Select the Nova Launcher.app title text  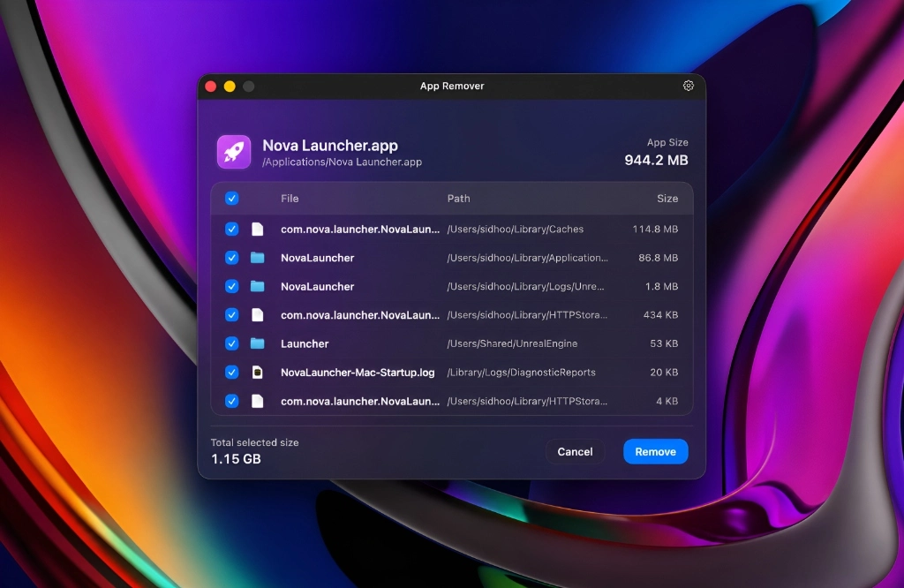coord(330,146)
